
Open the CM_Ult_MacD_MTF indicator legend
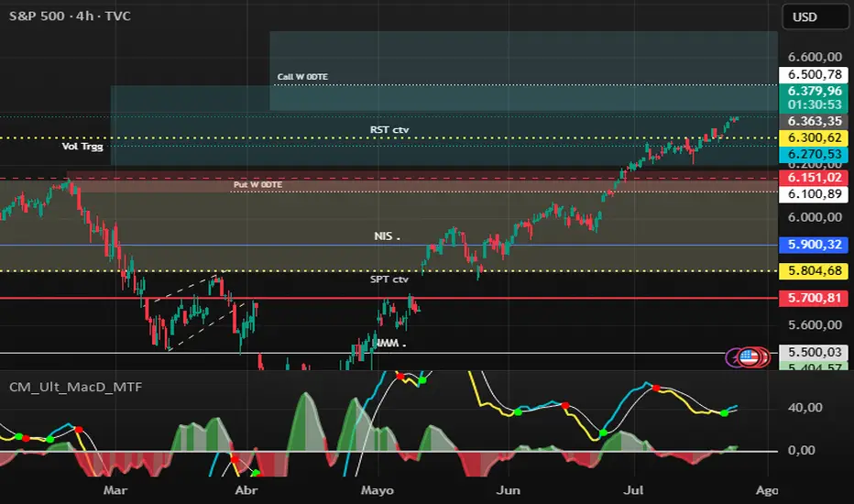[x=76, y=388]
